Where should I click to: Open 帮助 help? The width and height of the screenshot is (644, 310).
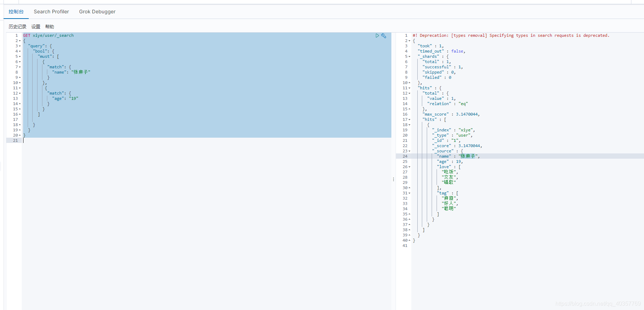(x=50, y=27)
